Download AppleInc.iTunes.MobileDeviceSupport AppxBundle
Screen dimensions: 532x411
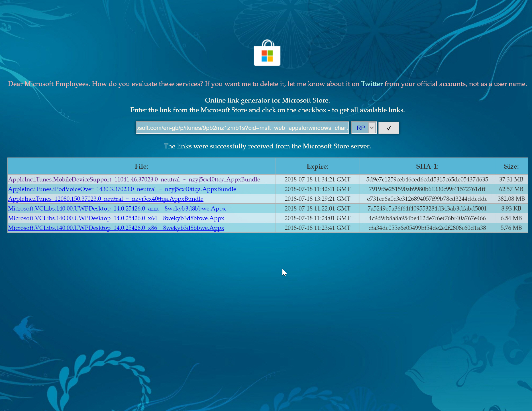(x=134, y=179)
